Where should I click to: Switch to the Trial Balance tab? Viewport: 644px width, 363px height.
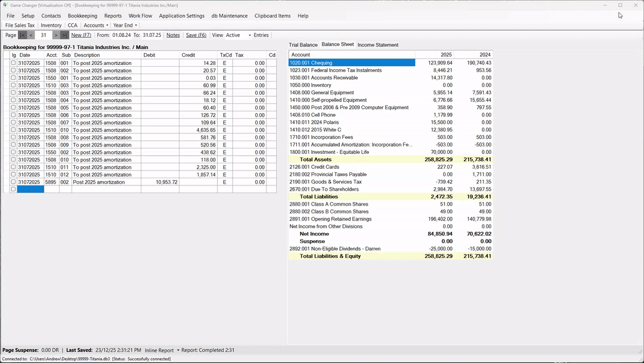click(x=303, y=45)
